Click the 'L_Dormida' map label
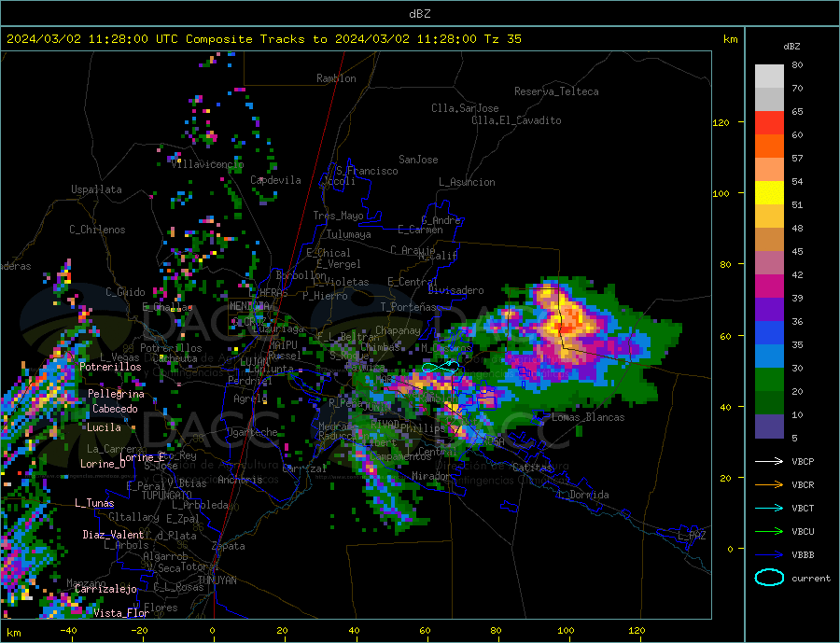This screenshot has height=643, width=840. [x=582, y=495]
